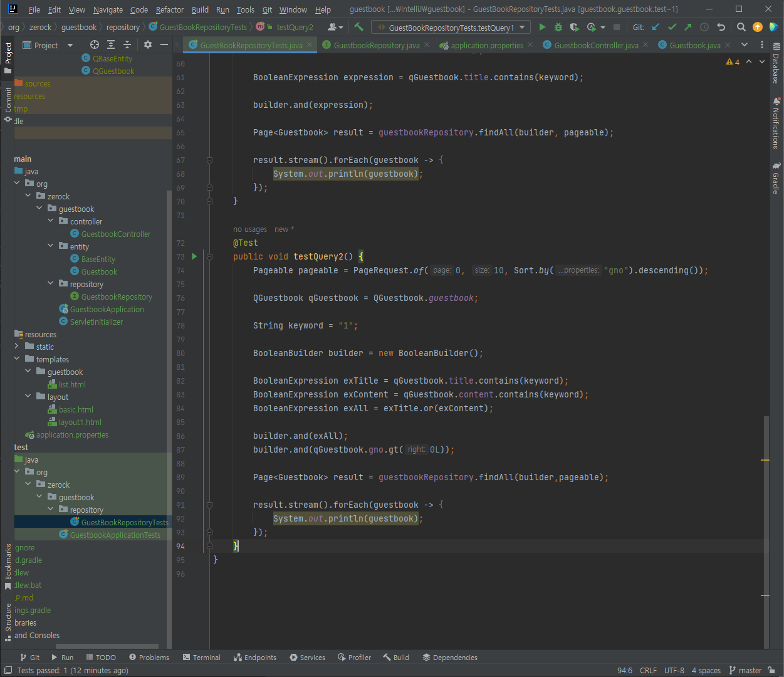This screenshot has height=677, width=784.
Task: Click the yellow warnings indicator showing 4
Action: [x=733, y=62]
